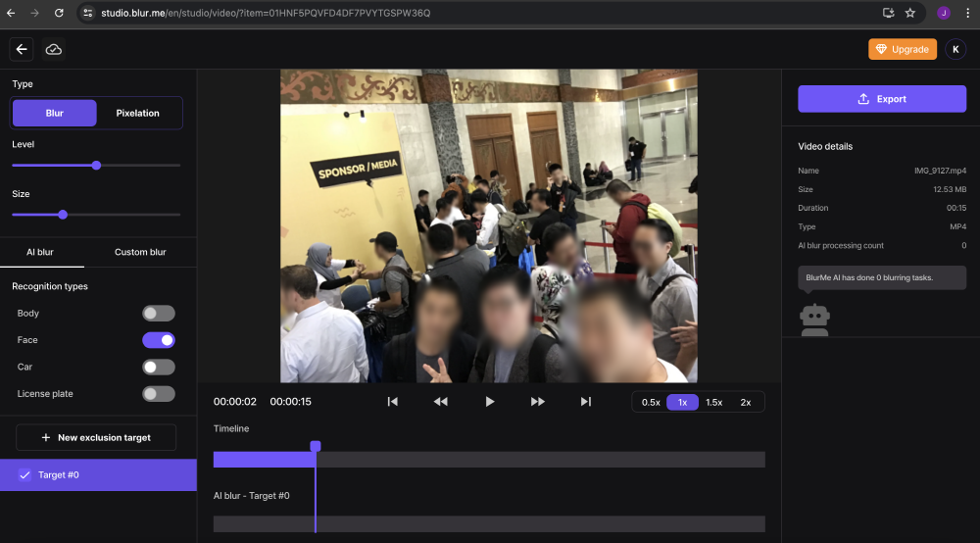Viewport: 980px width, 543px height.
Task: Click the browser address bar URL
Action: 266,13
